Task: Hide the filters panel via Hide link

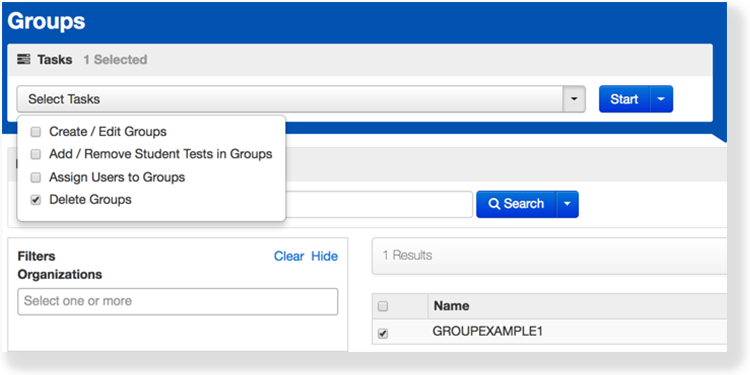Action: pos(324,256)
